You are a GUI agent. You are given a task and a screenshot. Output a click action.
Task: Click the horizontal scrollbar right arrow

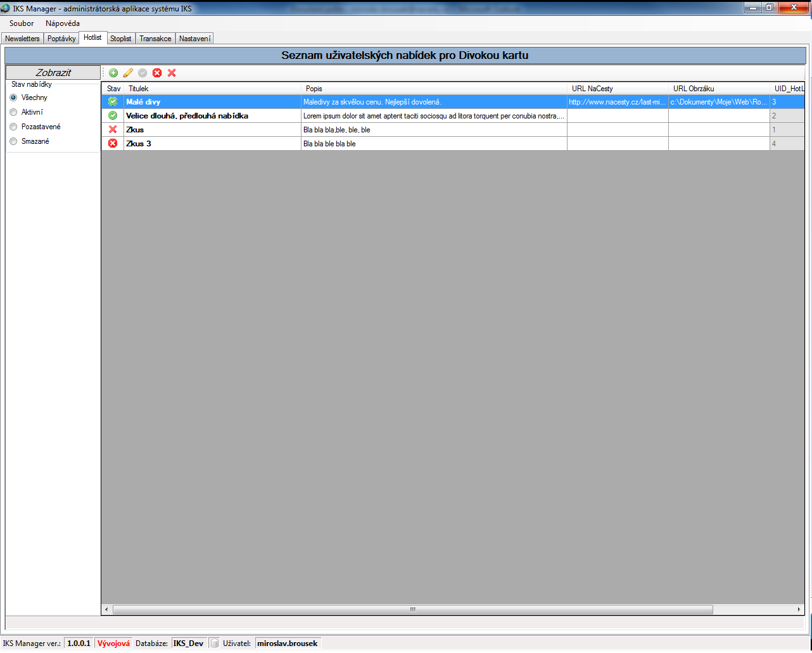[799, 609]
